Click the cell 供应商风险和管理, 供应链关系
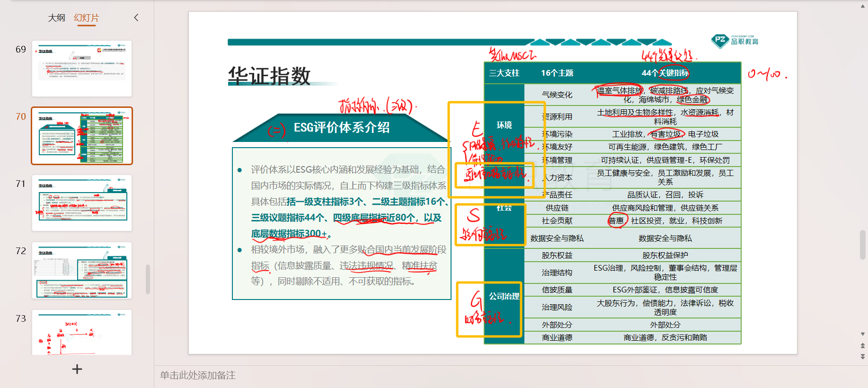868x388 pixels. point(665,208)
